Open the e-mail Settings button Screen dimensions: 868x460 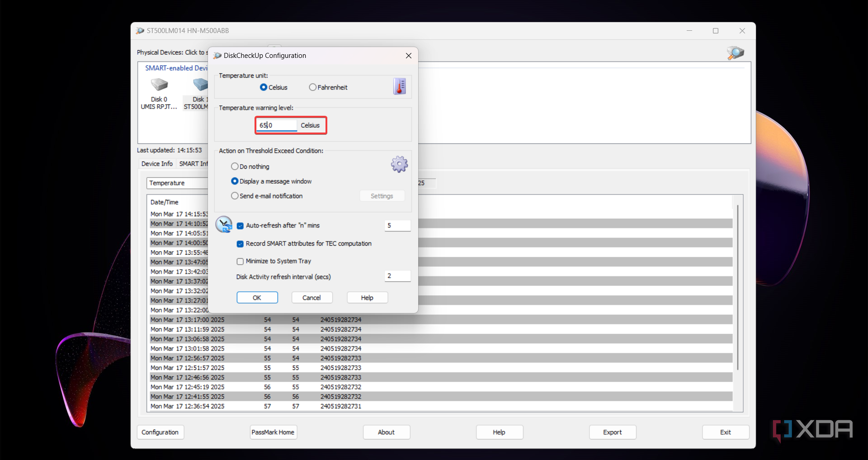click(x=382, y=196)
